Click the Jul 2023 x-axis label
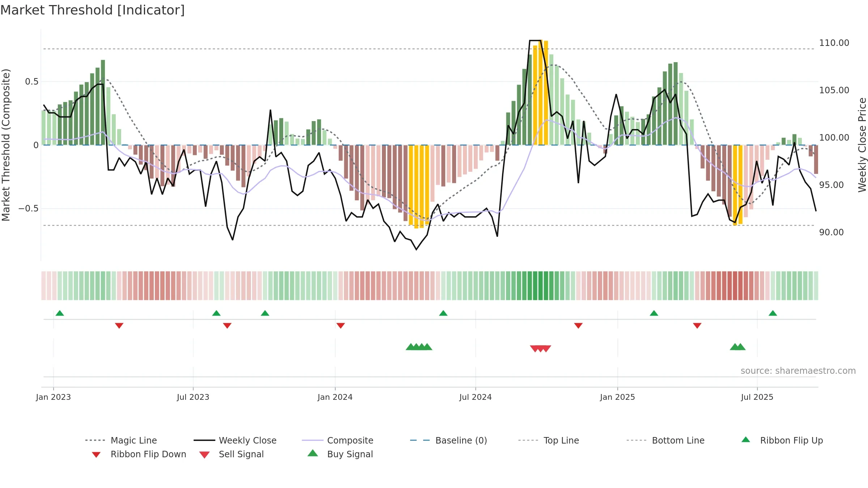868x488 pixels. click(193, 397)
